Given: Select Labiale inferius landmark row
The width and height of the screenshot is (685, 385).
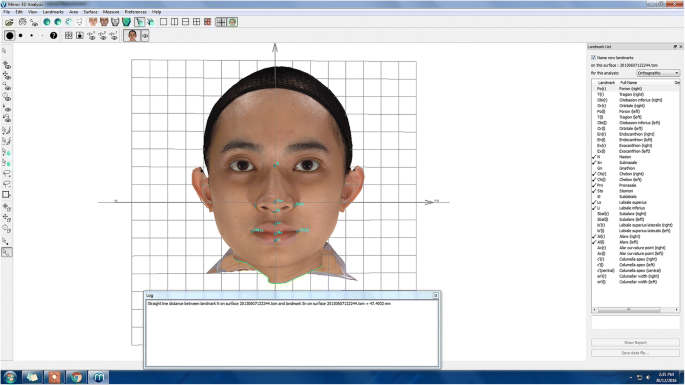Looking at the screenshot, I should click(636, 208).
